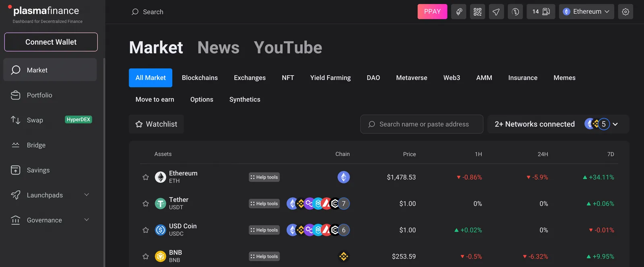Filter by Synthetics category

245,99
